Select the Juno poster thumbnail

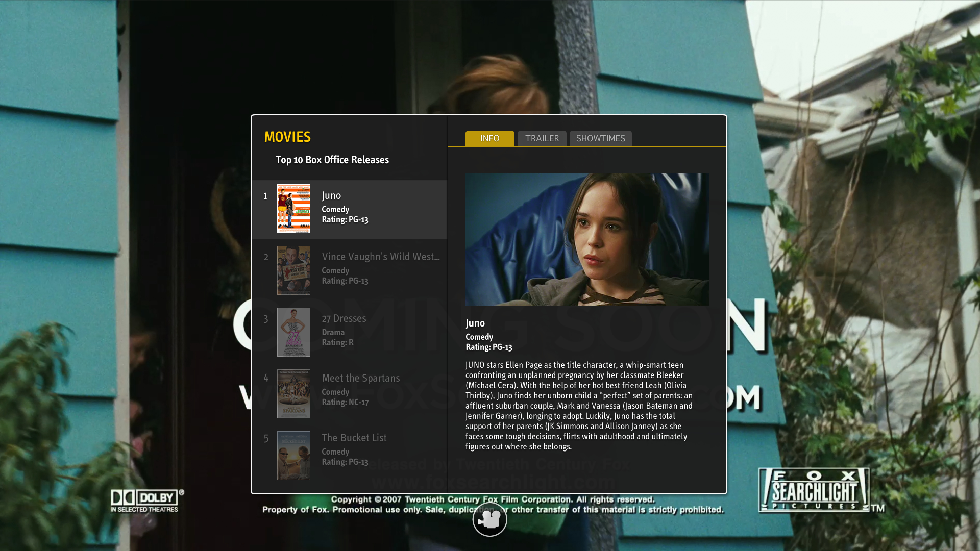(x=293, y=209)
